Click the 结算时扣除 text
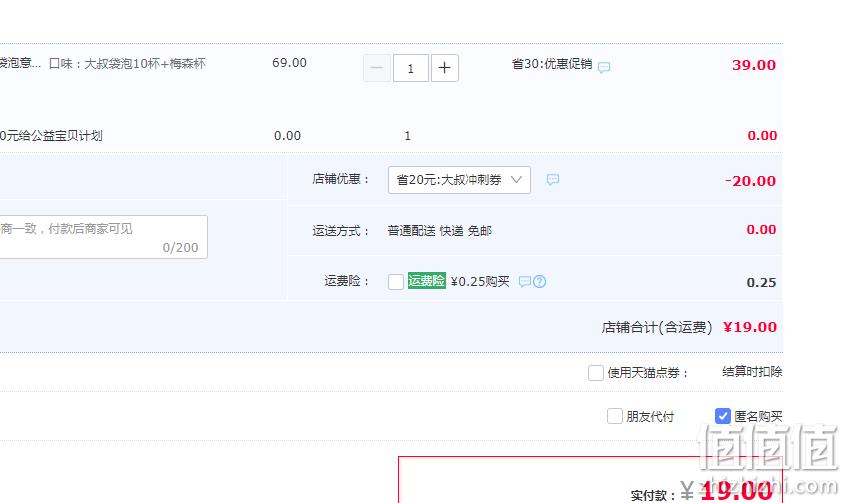This screenshot has height=503, width=847. tap(752, 372)
